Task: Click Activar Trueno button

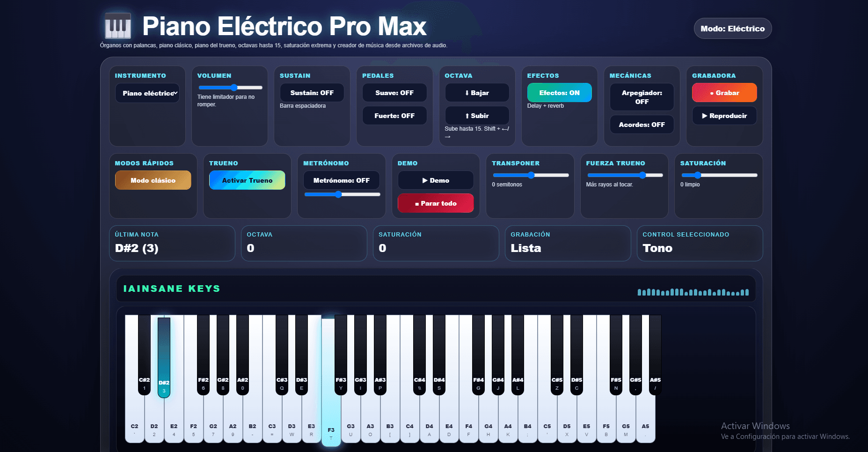Action: pos(247,180)
